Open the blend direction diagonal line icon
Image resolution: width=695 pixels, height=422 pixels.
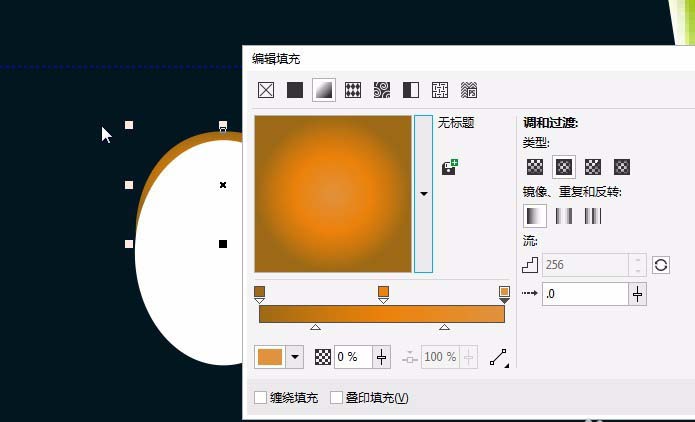click(499, 357)
